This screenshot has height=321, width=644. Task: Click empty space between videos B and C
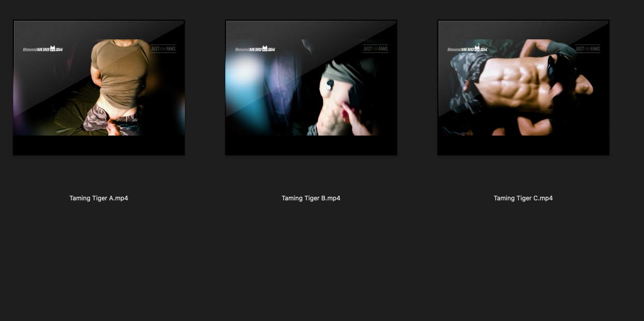417,88
